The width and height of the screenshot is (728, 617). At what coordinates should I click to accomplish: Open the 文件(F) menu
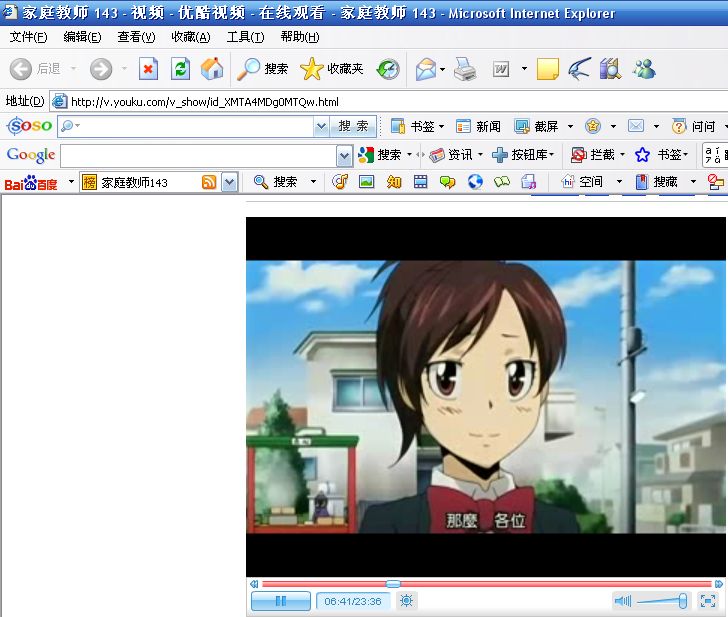28,37
